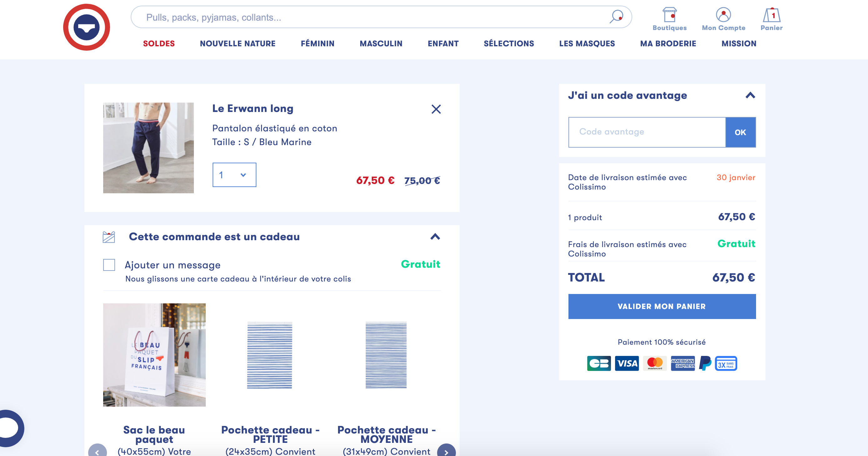The image size is (868, 456).
Task: Open the NOUVELLE NATURE menu
Action: 238,43
